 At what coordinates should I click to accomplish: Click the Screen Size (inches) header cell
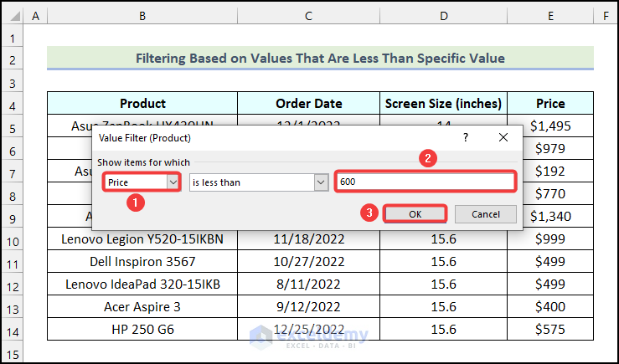443,104
